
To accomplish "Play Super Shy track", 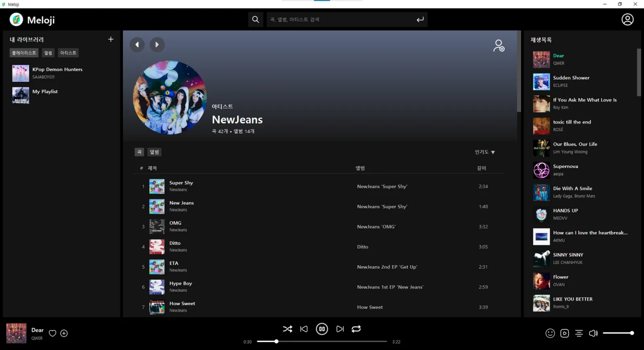I will click(318, 186).
